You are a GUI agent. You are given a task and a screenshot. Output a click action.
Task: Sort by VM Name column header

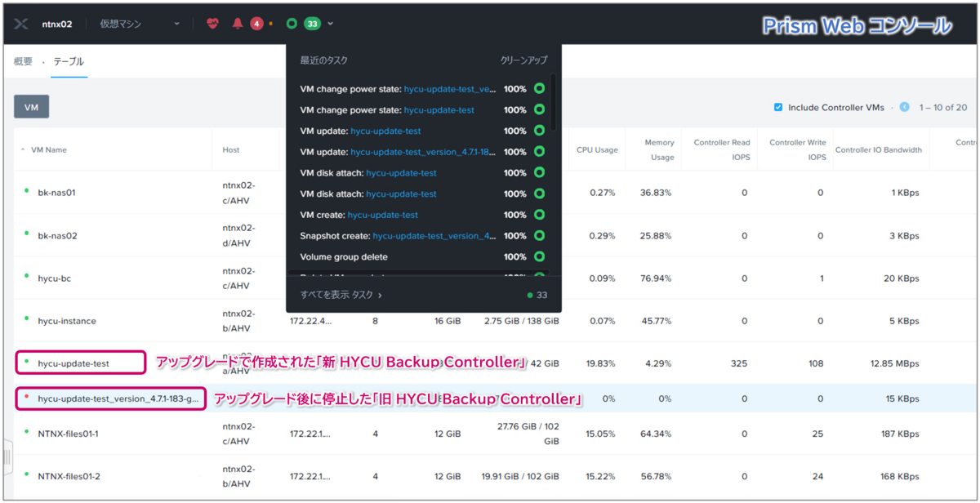pyautogui.click(x=48, y=149)
